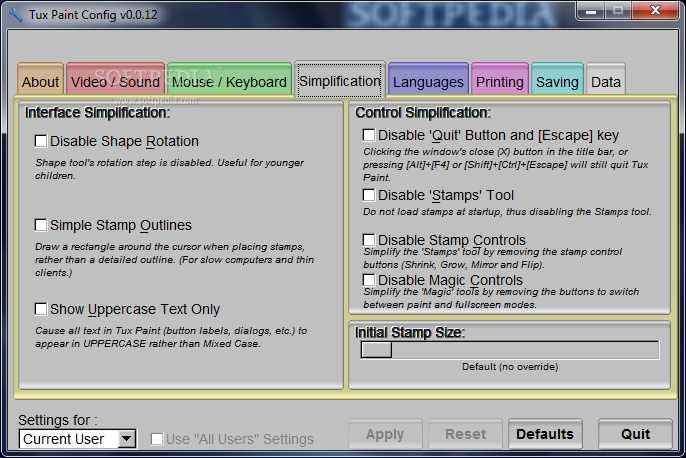Click the 'Settings for :' label
This screenshot has height=458, width=686.
point(58,420)
